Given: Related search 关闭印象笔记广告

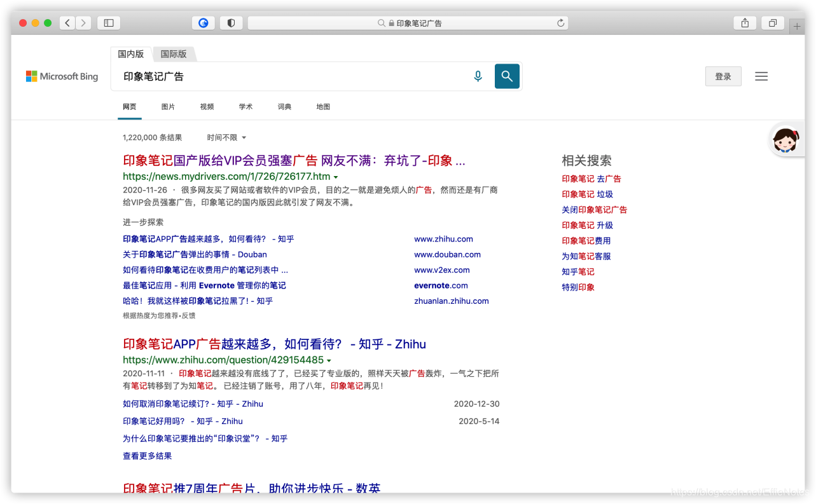Looking at the screenshot, I should (x=595, y=210).
